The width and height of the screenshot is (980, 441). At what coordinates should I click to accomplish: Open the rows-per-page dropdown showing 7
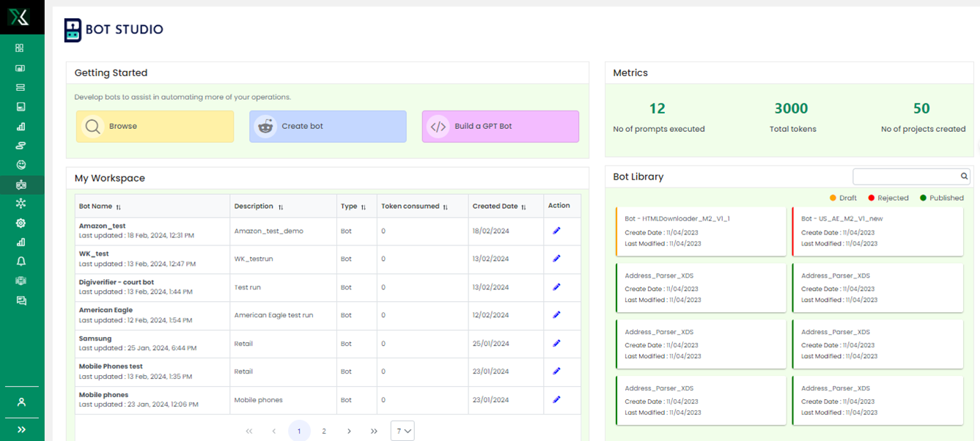[x=402, y=431]
